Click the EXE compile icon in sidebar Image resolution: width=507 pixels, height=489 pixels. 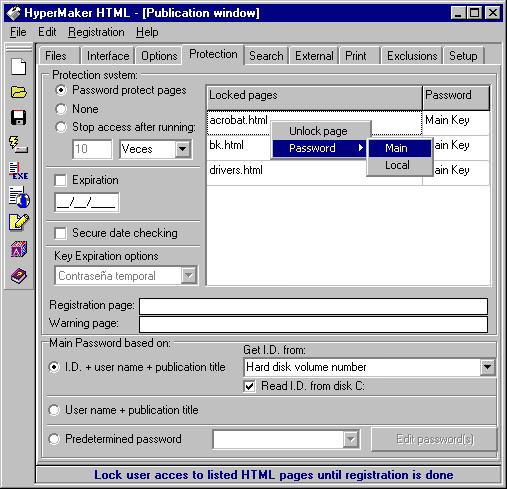tap(19, 171)
